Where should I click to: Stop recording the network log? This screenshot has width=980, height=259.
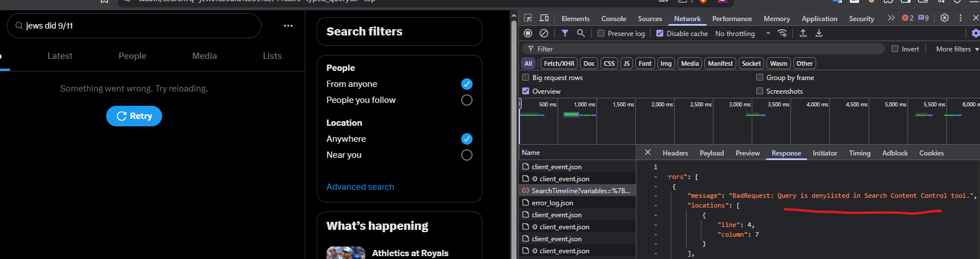point(528,33)
